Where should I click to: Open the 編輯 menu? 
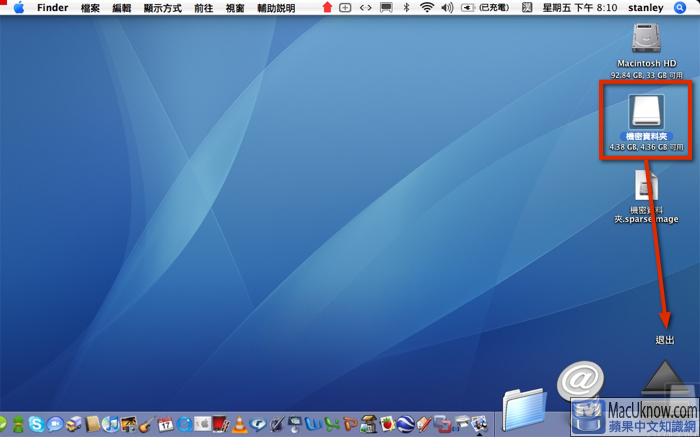click(x=121, y=8)
